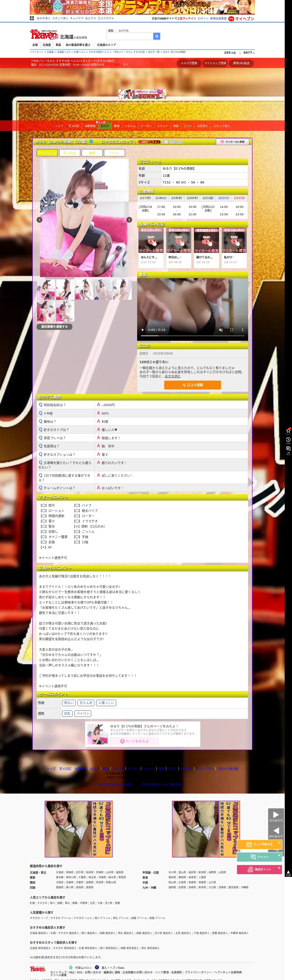
Task: Click the orange 口コミ投稿 button
Action: pyautogui.click(x=192, y=385)
